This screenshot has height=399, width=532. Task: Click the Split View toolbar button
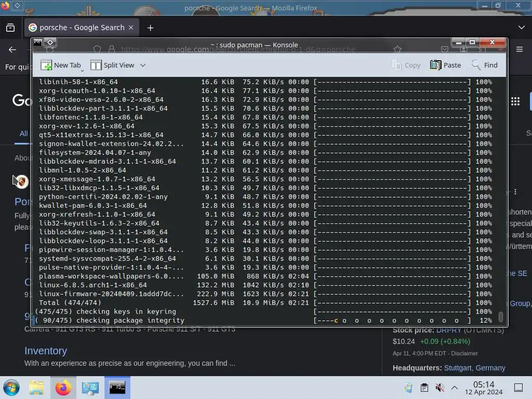pos(112,65)
